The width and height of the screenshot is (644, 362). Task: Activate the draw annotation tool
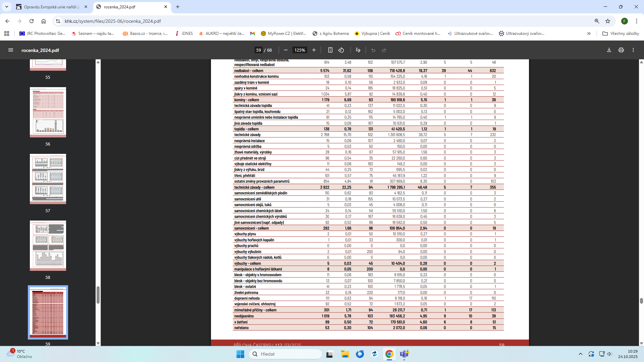click(x=358, y=50)
